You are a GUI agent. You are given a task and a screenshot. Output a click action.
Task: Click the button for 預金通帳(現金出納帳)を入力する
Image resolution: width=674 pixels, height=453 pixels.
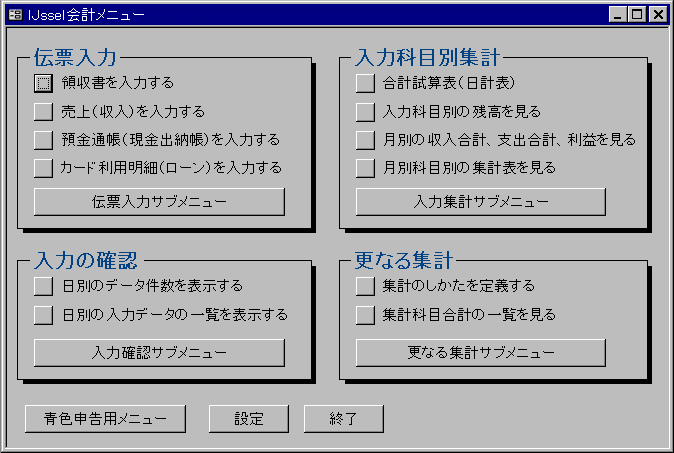click(43, 140)
